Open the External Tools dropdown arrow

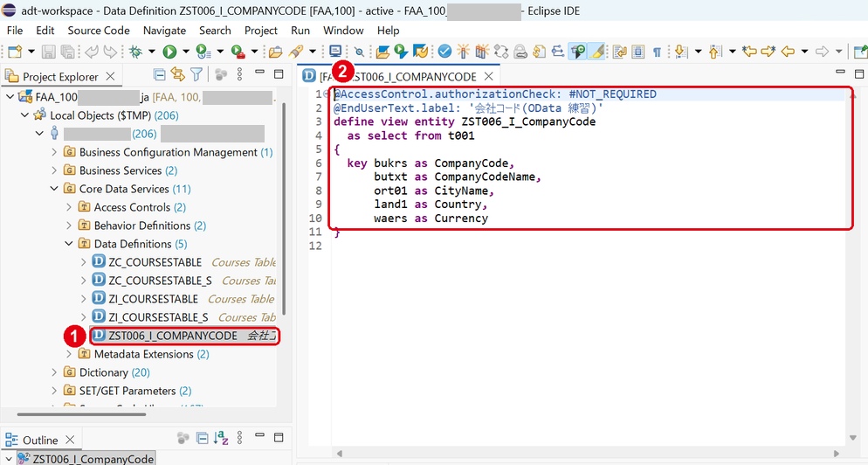click(254, 52)
